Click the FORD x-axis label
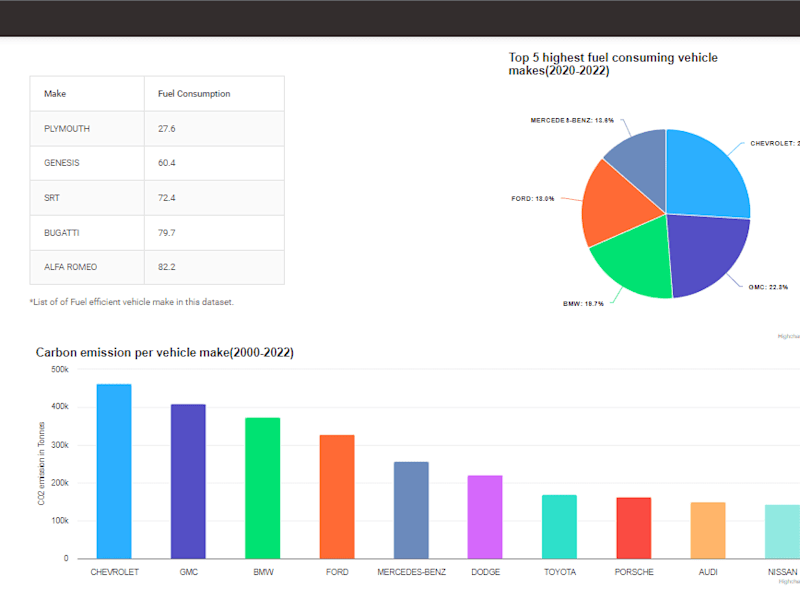This screenshot has width=800, height=600. (x=337, y=572)
